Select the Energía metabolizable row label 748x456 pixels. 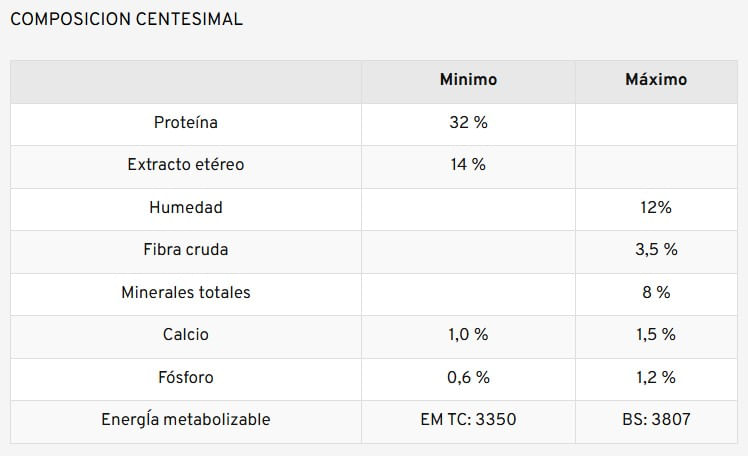click(x=186, y=420)
